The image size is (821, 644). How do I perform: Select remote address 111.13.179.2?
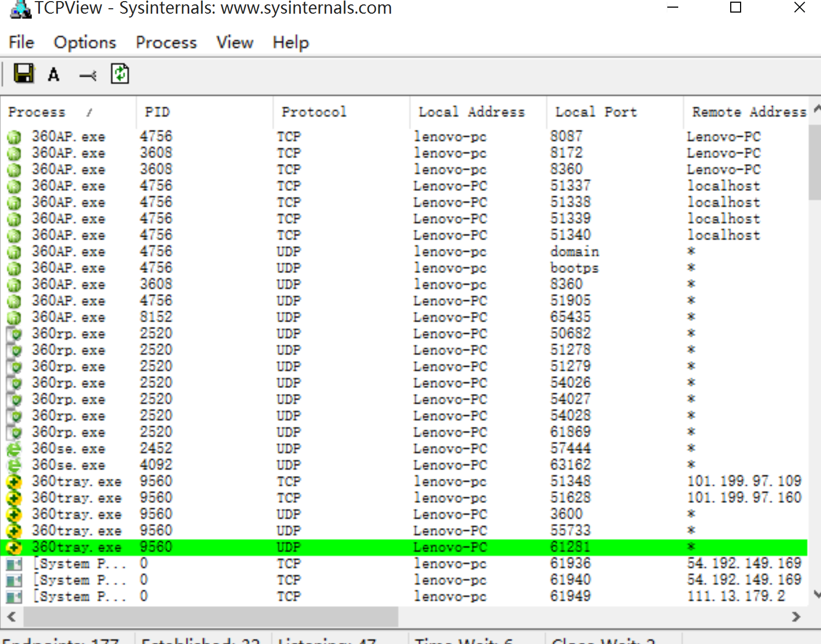(736, 596)
